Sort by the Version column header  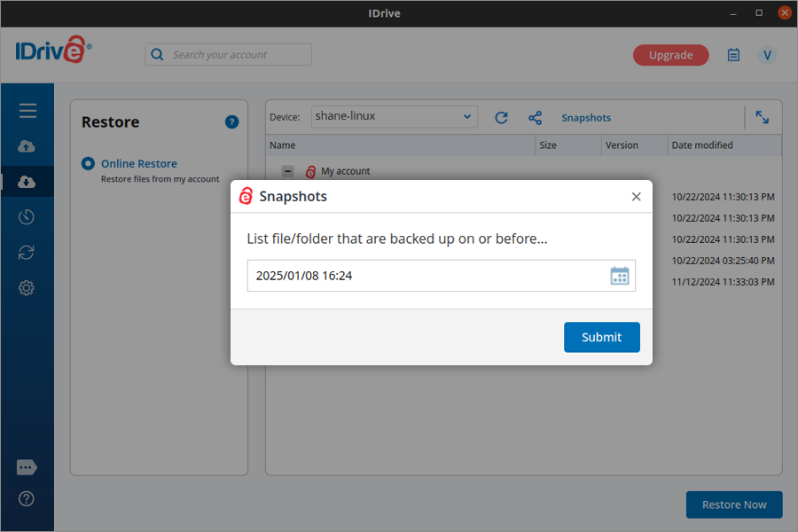click(x=635, y=145)
